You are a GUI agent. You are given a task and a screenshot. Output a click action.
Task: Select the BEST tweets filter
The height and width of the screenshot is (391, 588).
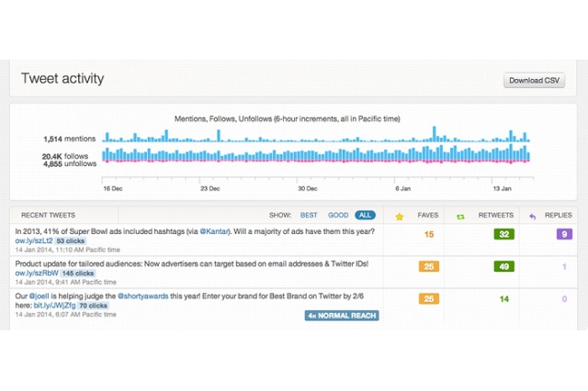308,215
